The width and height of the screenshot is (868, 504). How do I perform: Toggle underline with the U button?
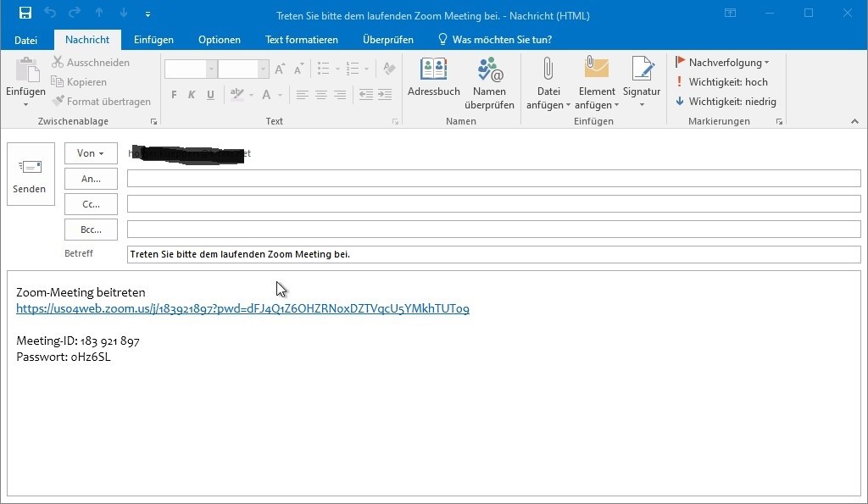[x=210, y=95]
